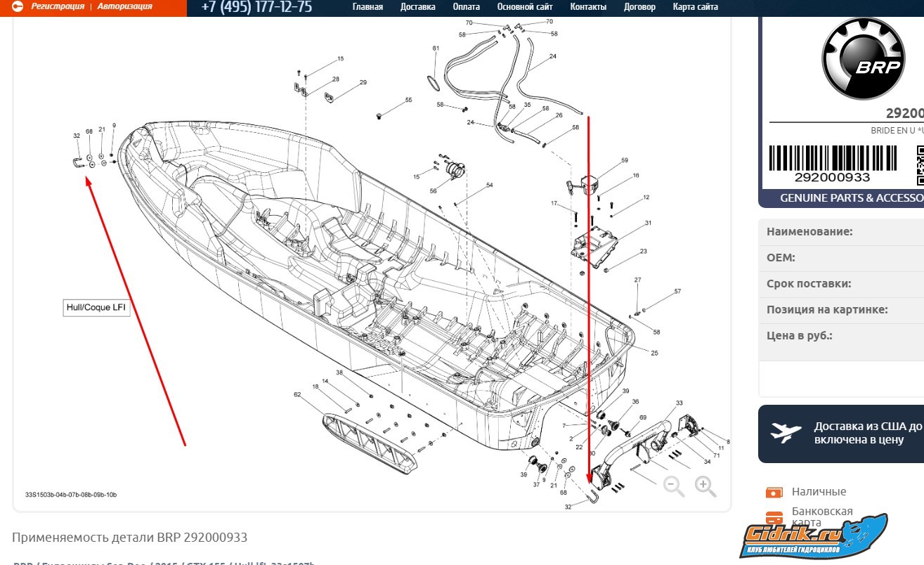Open the Договор menu item
The height and width of the screenshot is (565, 924).
tap(639, 7)
